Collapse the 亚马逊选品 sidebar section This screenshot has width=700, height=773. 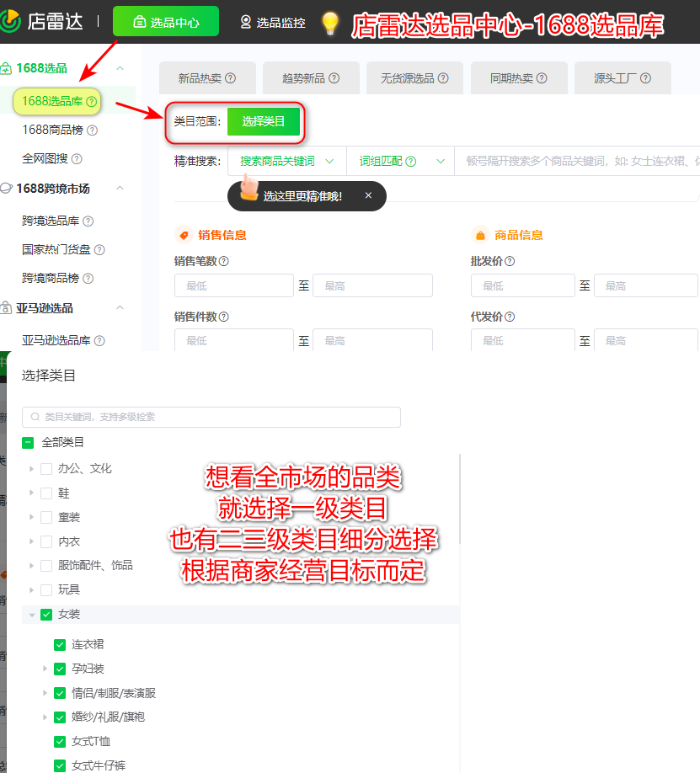coord(121,309)
